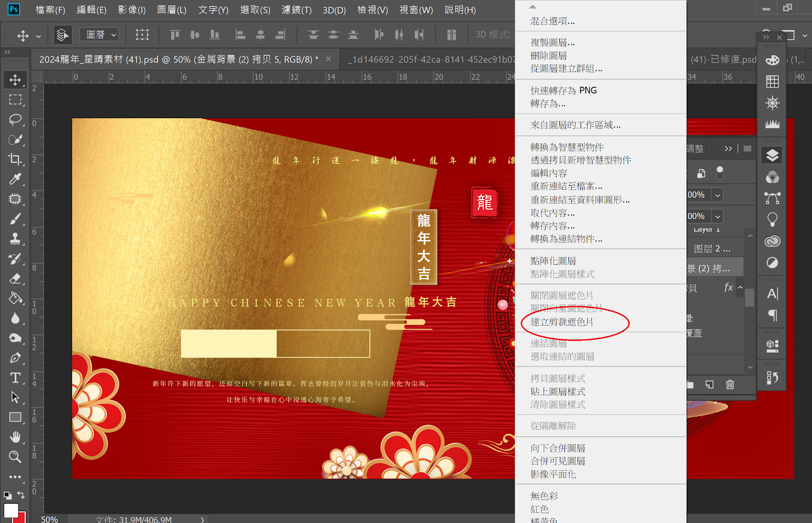Select the Eyedropper tool

click(x=15, y=179)
